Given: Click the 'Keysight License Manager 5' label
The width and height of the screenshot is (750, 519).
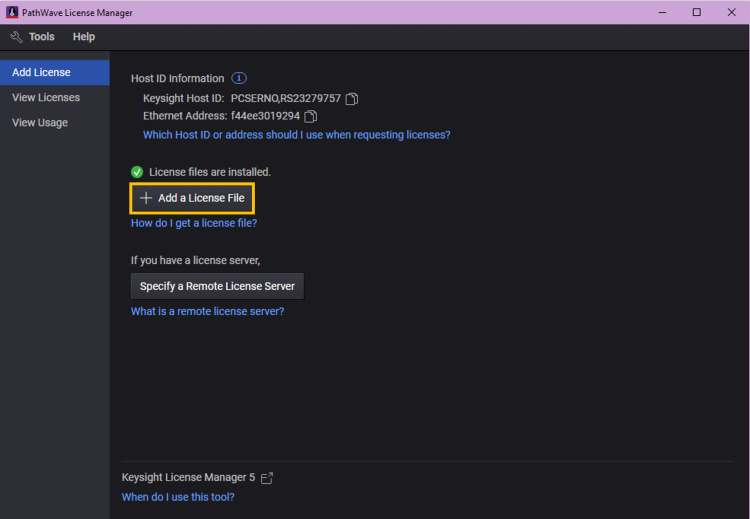Looking at the screenshot, I should [x=188, y=477].
